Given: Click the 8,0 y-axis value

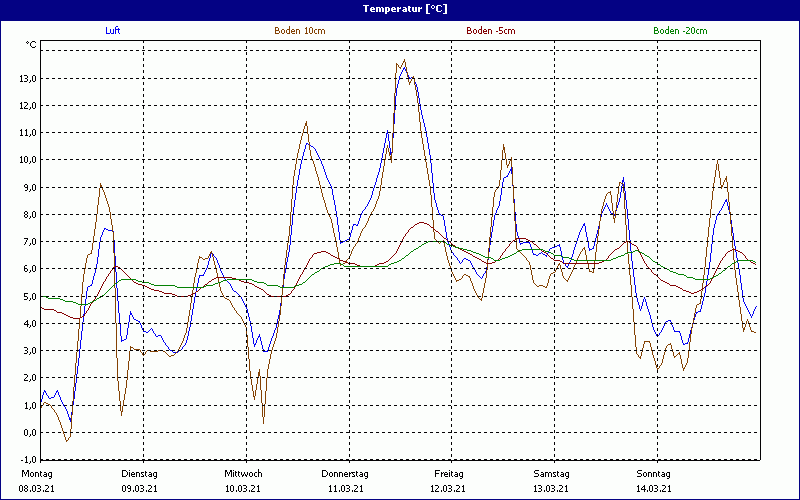Looking at the screenshot, I should 29,215.
